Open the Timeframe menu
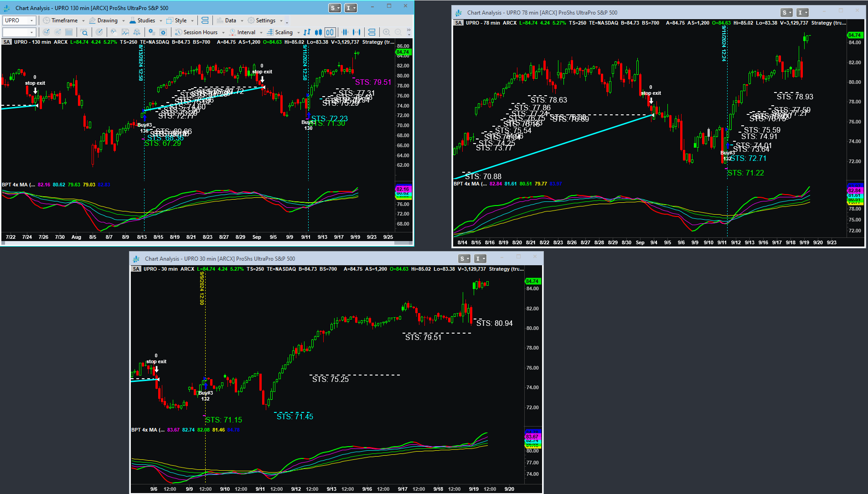868x494 pixels. coord(64,21)
